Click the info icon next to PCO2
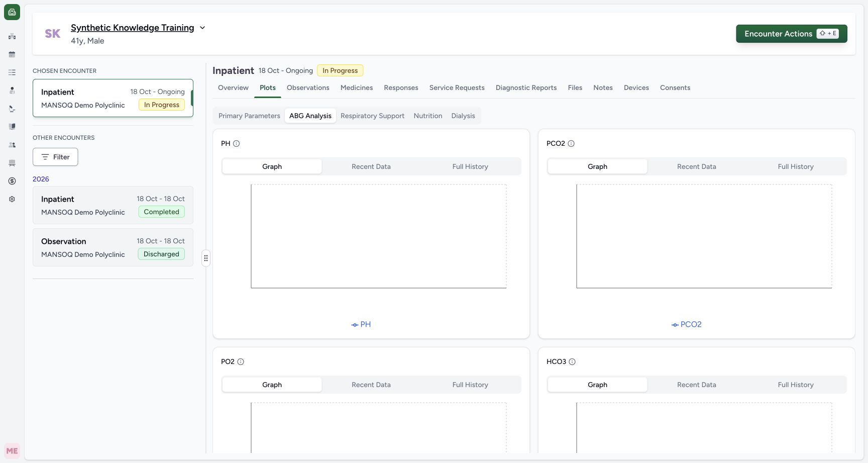 click(571, 143)
